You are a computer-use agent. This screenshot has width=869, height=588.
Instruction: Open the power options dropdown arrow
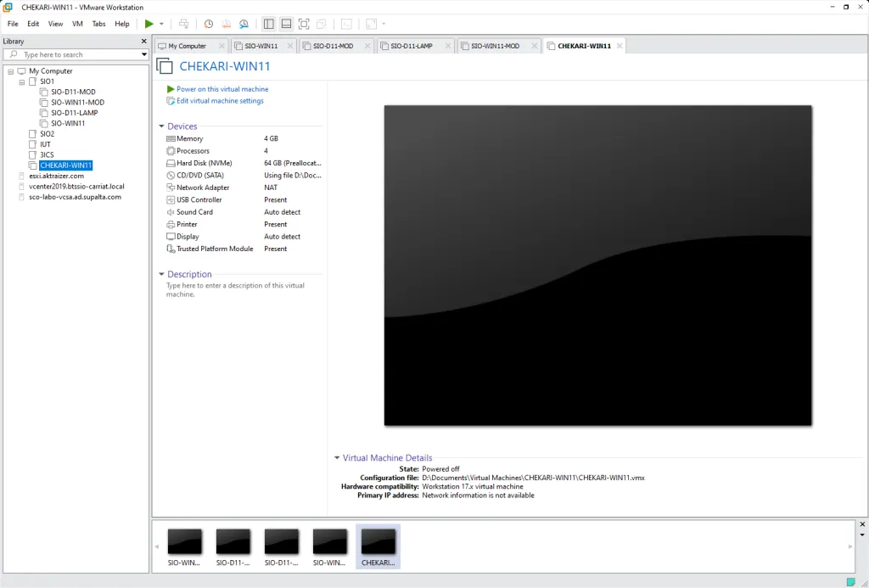click(161, 24)
